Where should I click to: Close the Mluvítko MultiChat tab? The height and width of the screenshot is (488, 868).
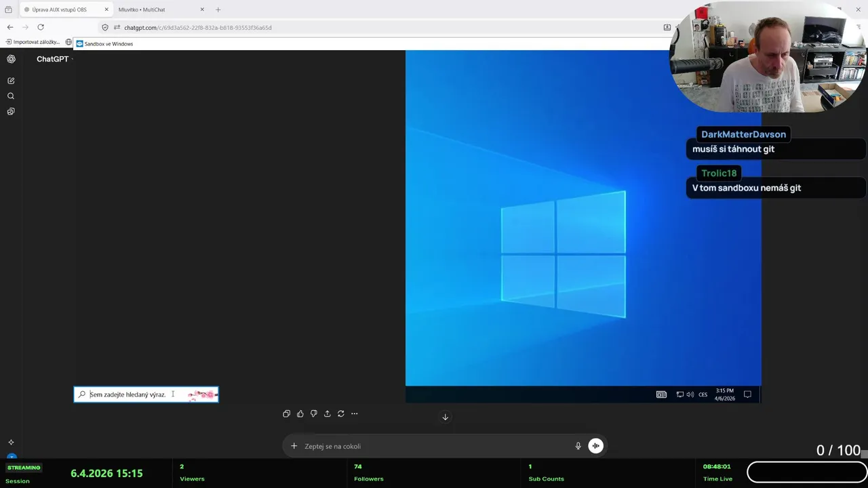click(202, 9)
